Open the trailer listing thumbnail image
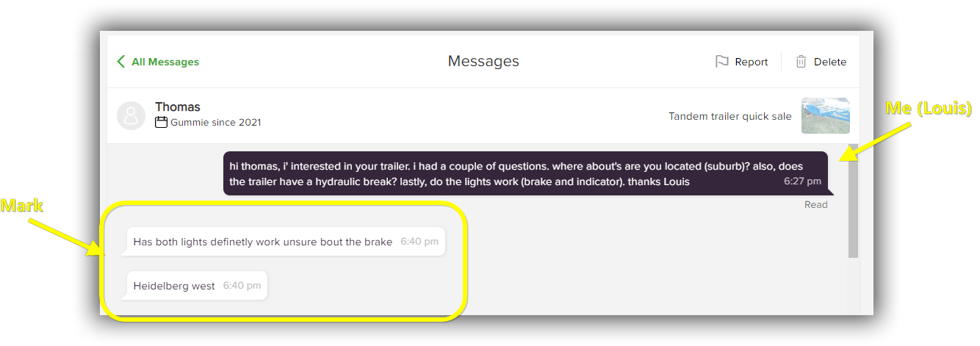This screenshot has width=980, height=346. coord(826,115)
